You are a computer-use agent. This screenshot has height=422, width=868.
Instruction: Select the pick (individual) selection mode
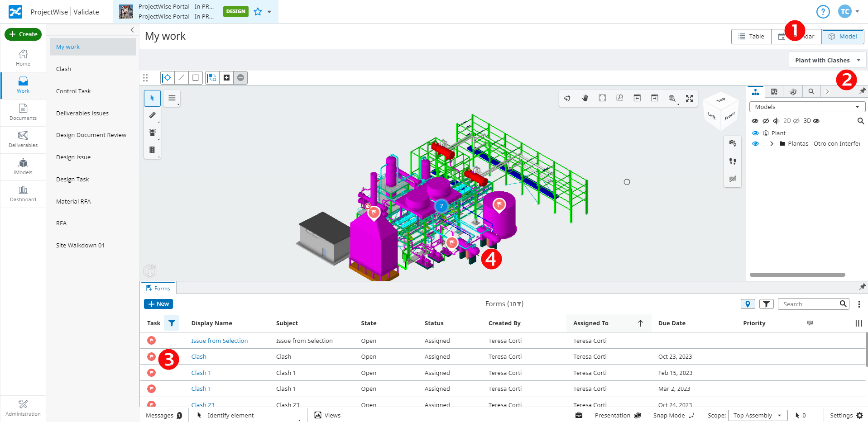coord(167,78)
